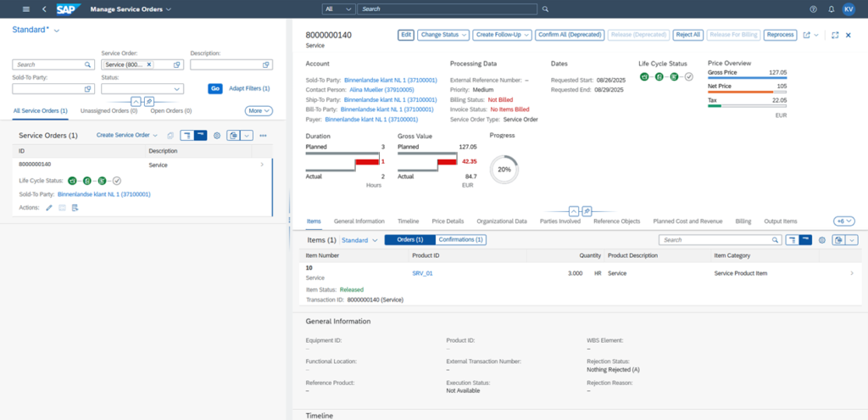
Task: Pin the filter bar header in list
Action: (148, 101)
